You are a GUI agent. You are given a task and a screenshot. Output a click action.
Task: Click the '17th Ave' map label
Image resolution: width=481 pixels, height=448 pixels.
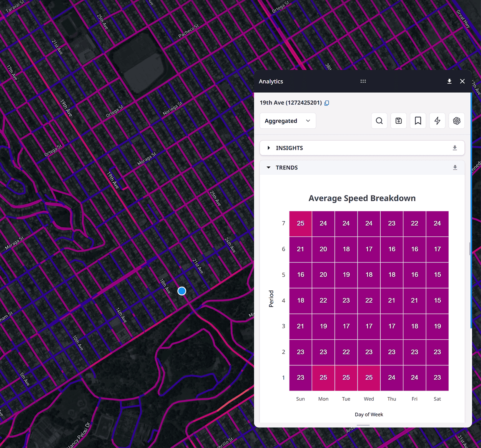click(12, 72)
